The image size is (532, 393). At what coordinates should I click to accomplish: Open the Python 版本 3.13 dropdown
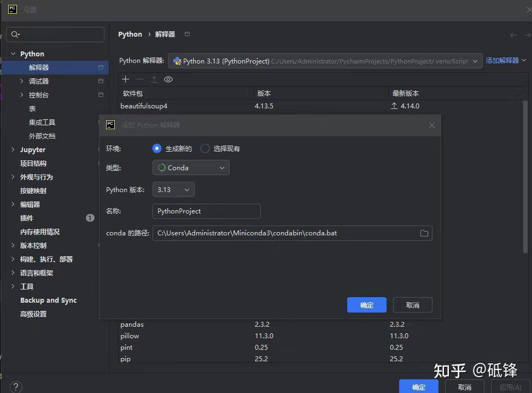pos(173,189)
